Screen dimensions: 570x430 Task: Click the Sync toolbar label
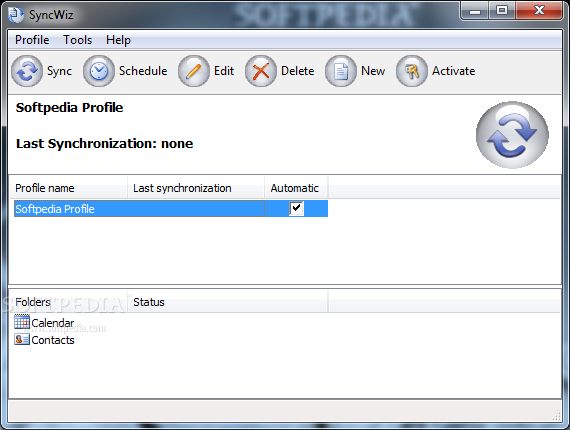coord(59,71)
